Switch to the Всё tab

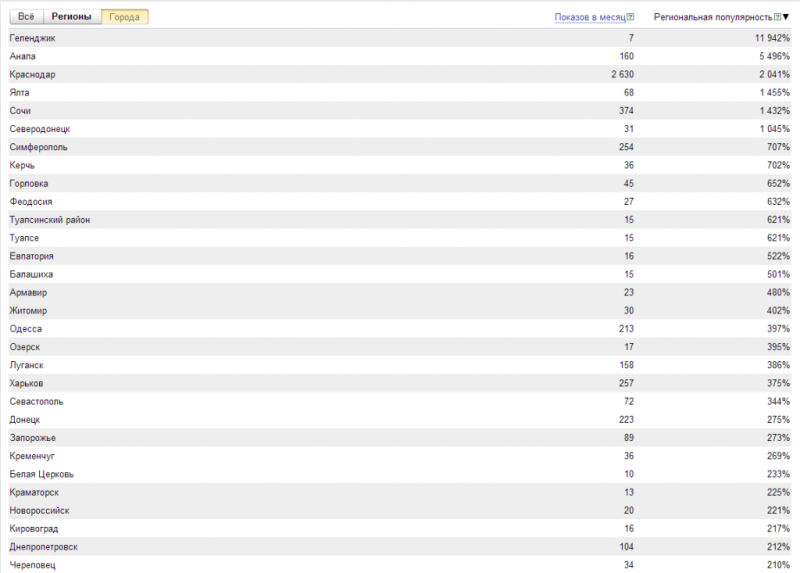[26, 17]
